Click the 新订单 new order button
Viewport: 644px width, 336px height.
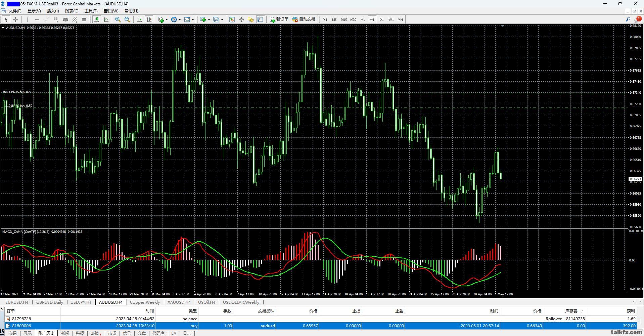coord(279,19)
